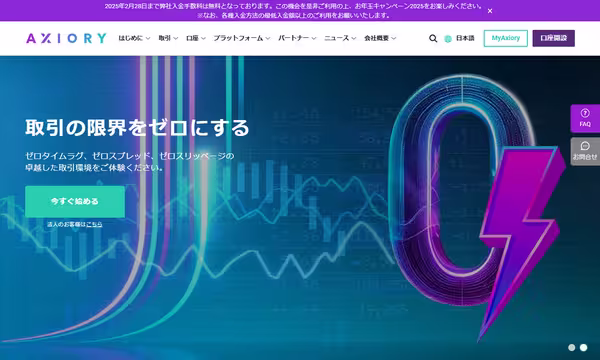The image size is (600, 360).
Task: Follow the こちら corporate link
Action: click(x=94, y=225)
